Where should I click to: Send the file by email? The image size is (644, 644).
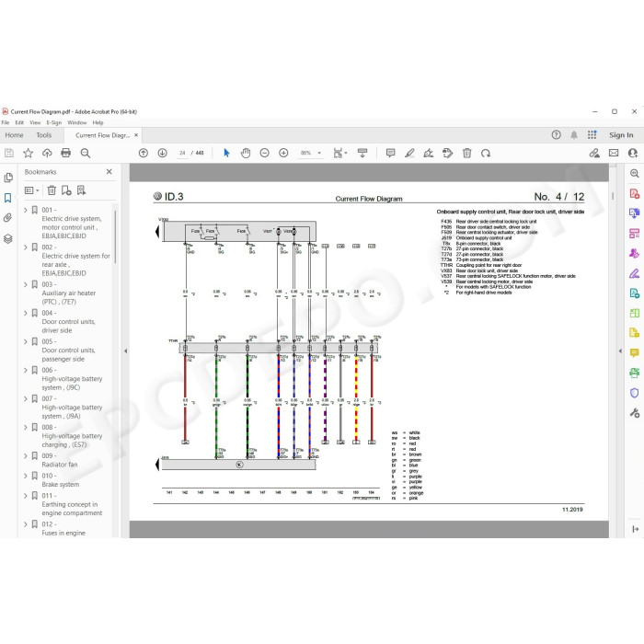(x=614, y=153)
